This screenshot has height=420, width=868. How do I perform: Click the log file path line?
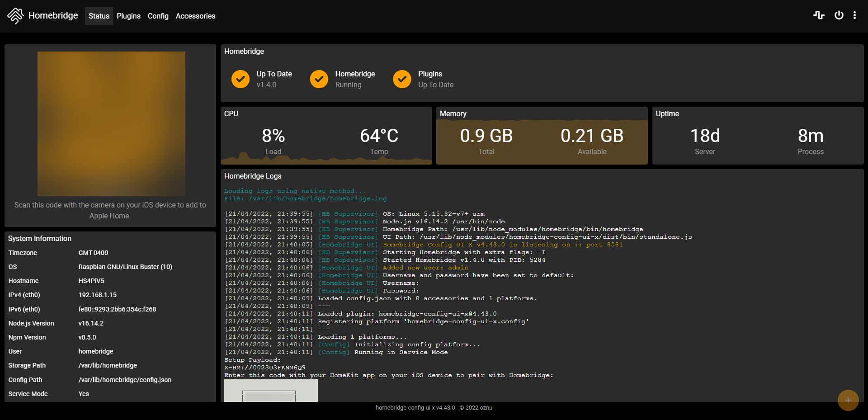[x=306, y=198]
